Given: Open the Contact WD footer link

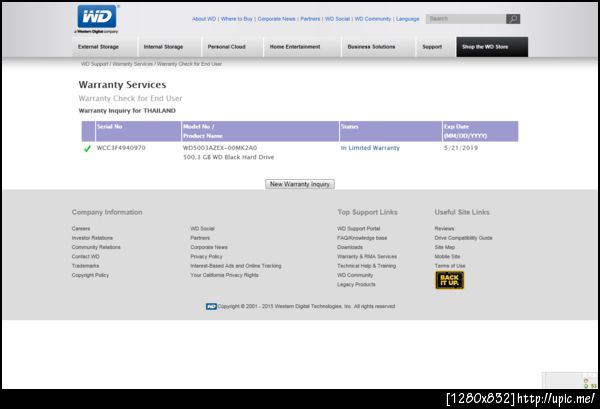Looking at the screenshot, I should point(86,256).
